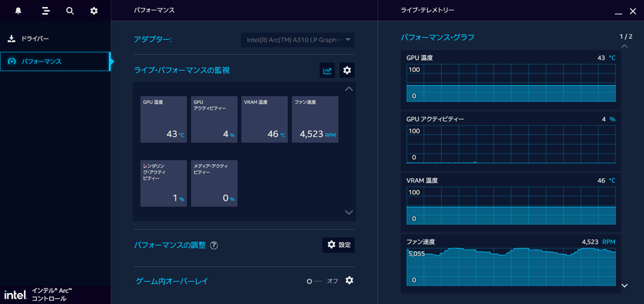Select the ファン速度 tile showing 4,523 RPM
This screenshot has width=644, height=304.
[315, 119]
